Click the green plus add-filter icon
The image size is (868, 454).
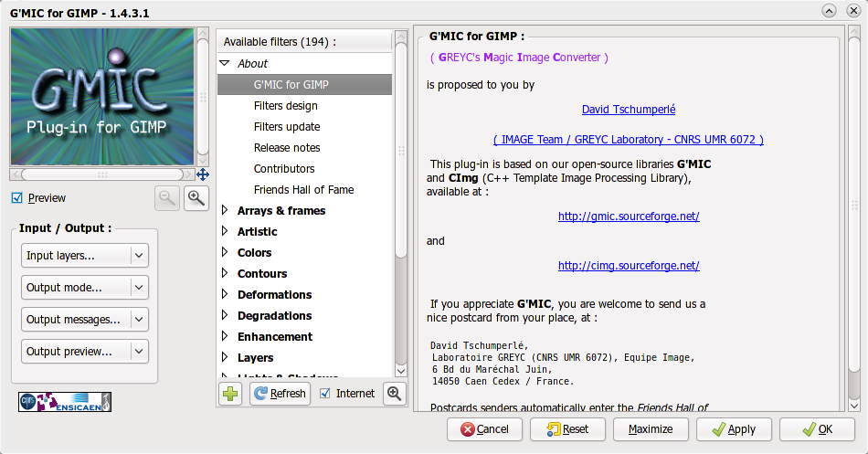point(230,394)
